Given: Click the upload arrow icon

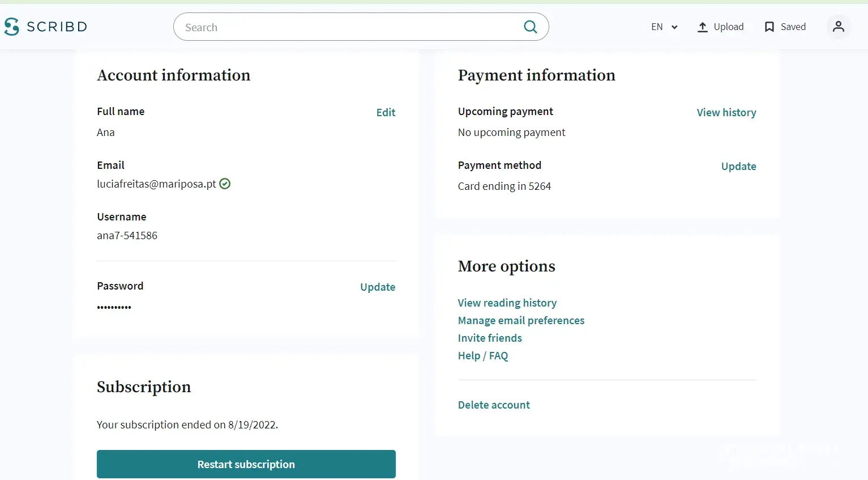Looking at the screenshot, I should tap(702, 27).
